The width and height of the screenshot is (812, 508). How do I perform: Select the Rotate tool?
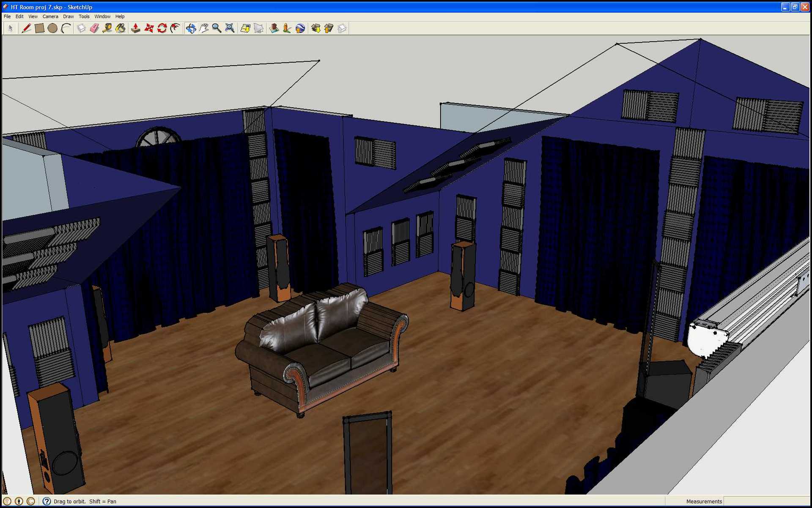[x=162, y=28]
